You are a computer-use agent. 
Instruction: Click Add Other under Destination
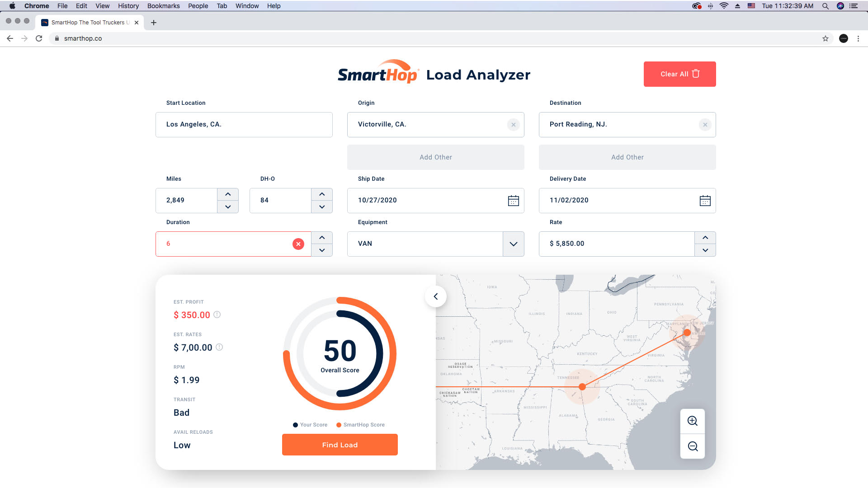(x=627, y=157)
